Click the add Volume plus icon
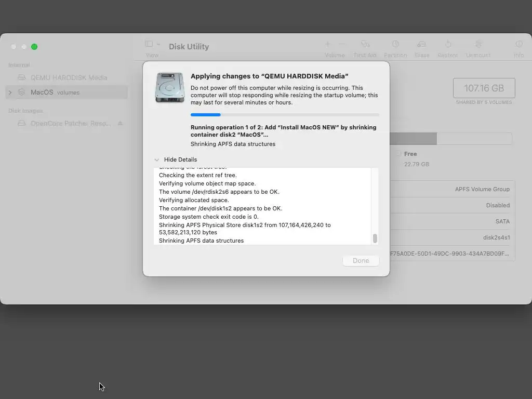Viewport: 532px width, 399px height. [328, 44]
